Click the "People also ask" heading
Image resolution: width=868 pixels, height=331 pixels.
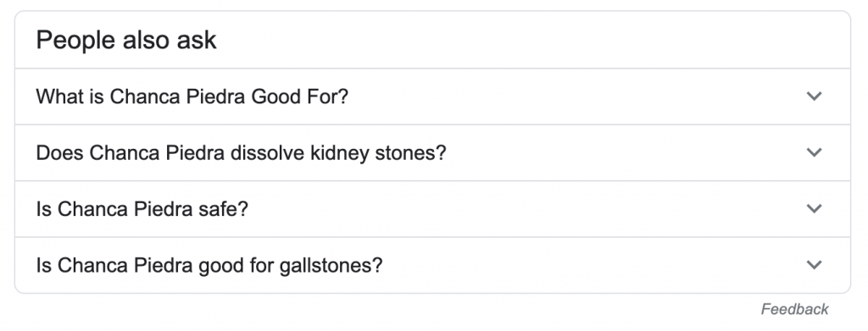point(126,41)
